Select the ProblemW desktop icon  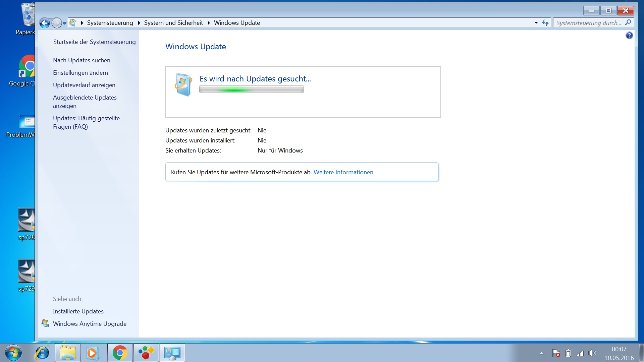(21, 126)
